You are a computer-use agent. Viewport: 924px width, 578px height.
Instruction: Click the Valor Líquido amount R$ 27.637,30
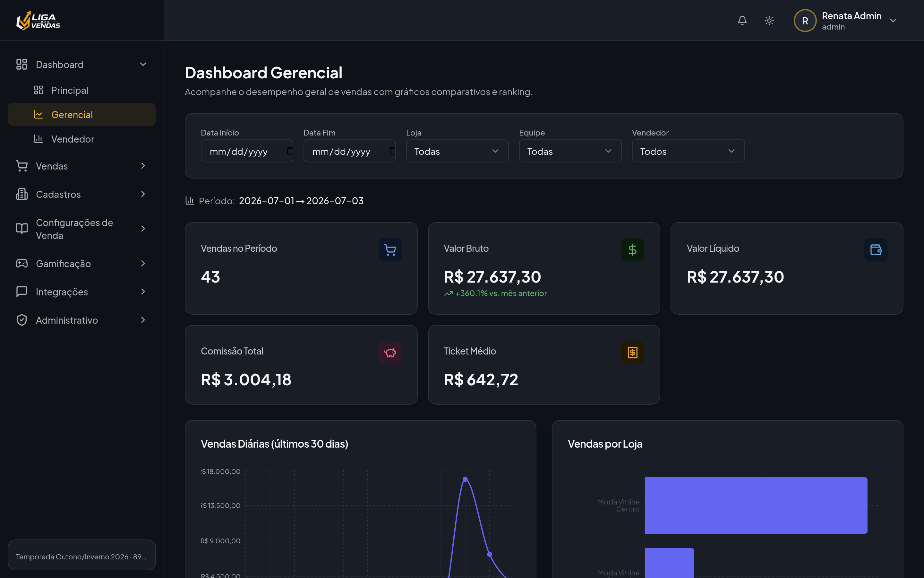pos(735,277)
